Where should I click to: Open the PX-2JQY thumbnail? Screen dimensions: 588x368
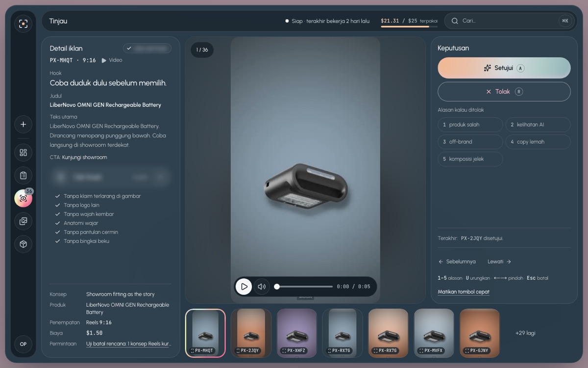(x=251, y=333)
